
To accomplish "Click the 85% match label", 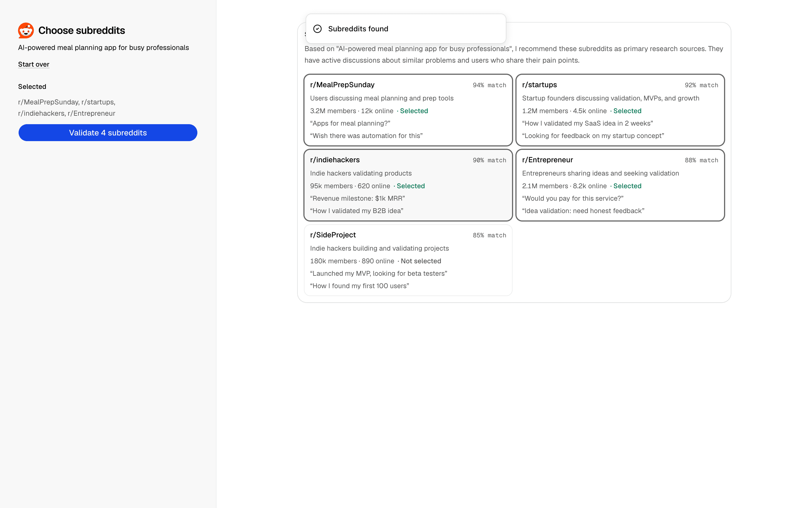I will (x=489, y=236).
